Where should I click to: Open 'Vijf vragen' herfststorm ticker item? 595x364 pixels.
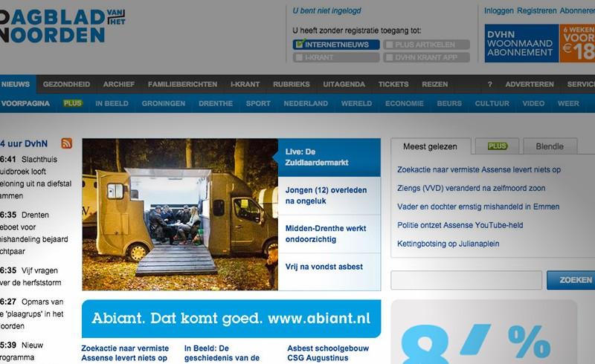(x=30, y=276)
